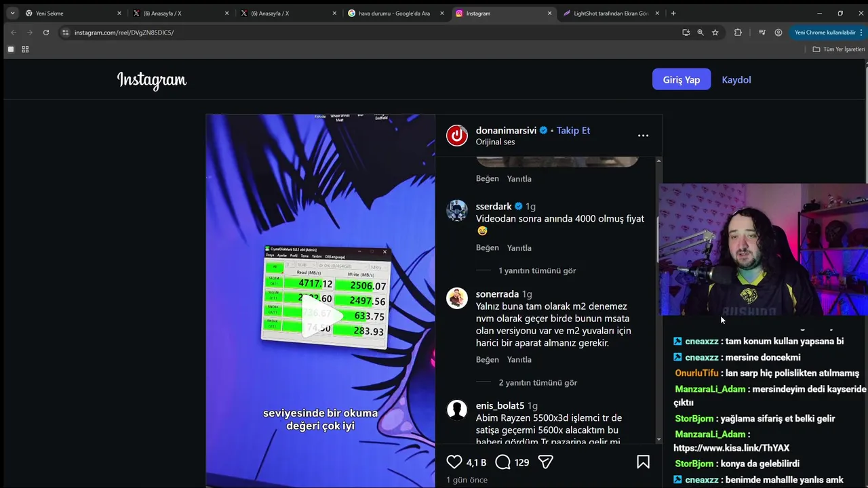Open kisa.link/ThYAX link in chat
This screenshot has width=868, height=488.
pyautogui.click(x=731, y=448)
